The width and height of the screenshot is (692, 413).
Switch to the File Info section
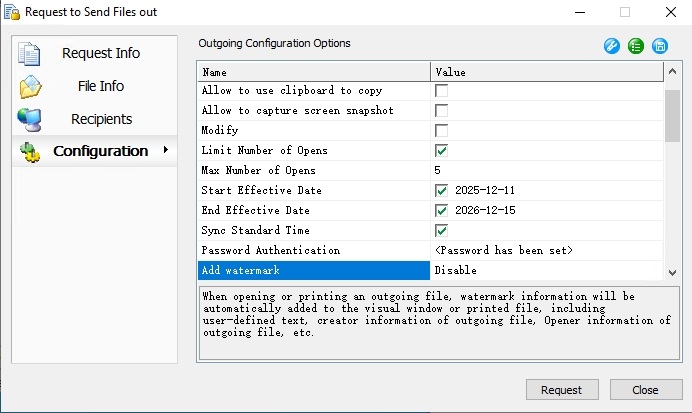point(94,86)
